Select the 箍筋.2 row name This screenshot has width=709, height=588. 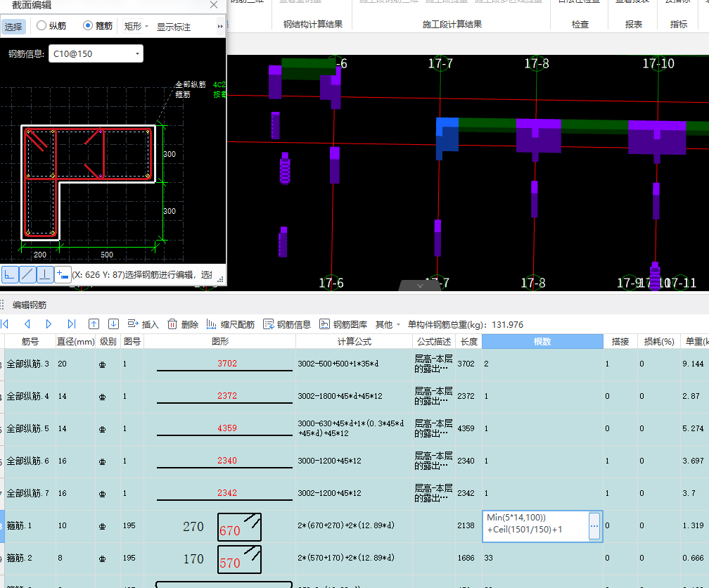point(19,558)
